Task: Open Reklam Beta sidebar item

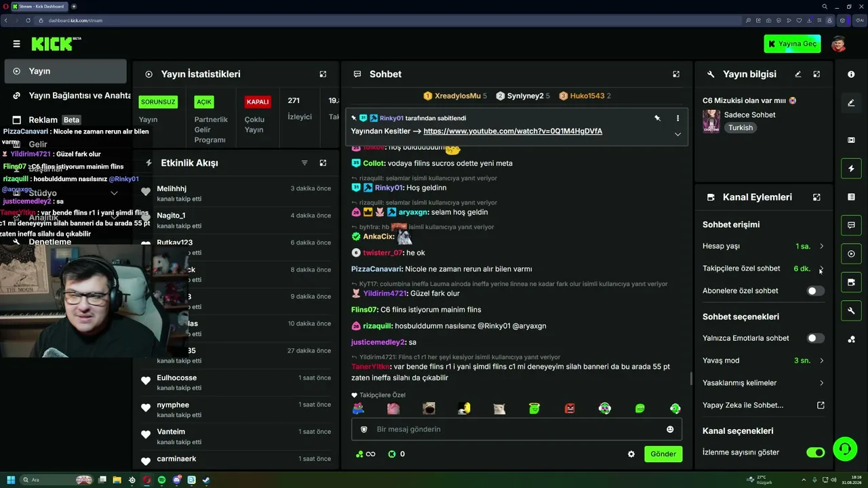Action: pyautogui.click(x=65, y=120)
